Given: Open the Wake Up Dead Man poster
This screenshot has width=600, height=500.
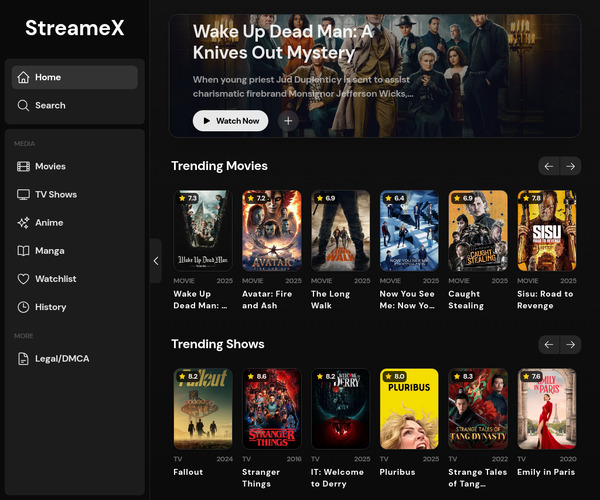Looking at the screenshot, I should click(x=203, y=231).
